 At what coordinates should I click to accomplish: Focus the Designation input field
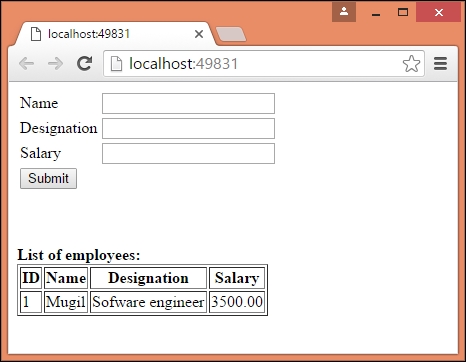pos(188,128)
